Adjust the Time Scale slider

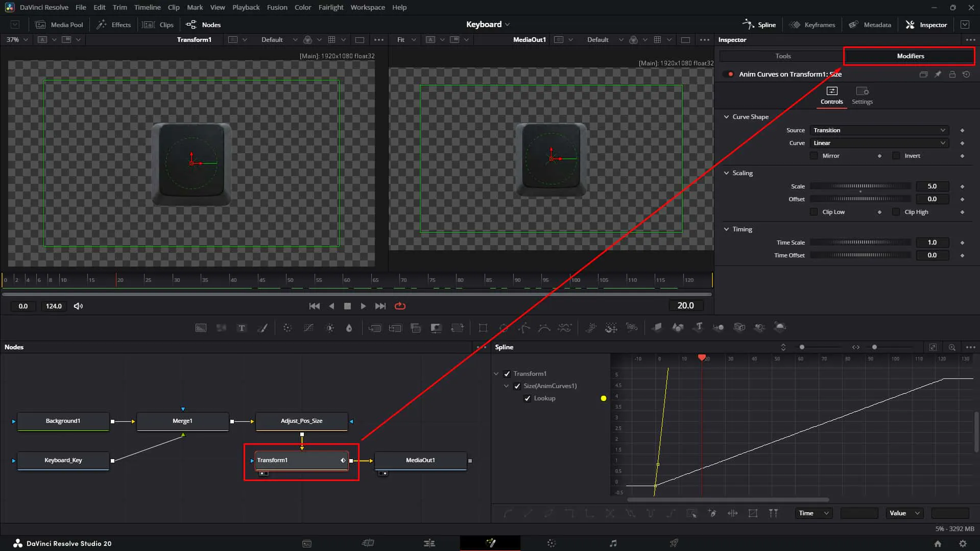click(x=861, y=243)
